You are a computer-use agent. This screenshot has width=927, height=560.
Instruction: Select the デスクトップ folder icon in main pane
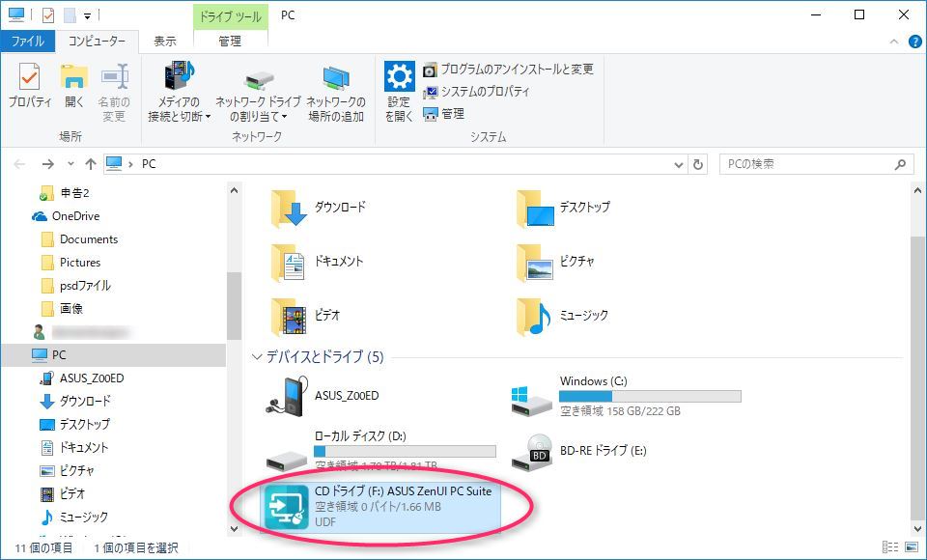click(x=535, y=209)
